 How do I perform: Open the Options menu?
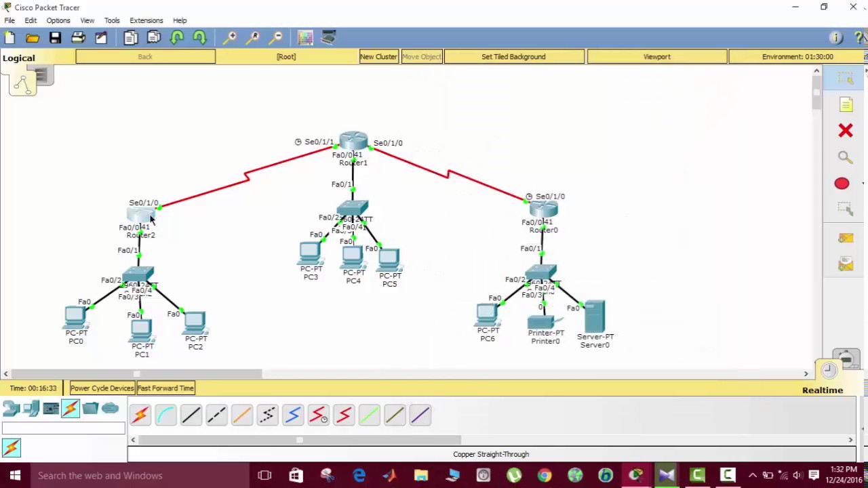(x=58, y=20)
